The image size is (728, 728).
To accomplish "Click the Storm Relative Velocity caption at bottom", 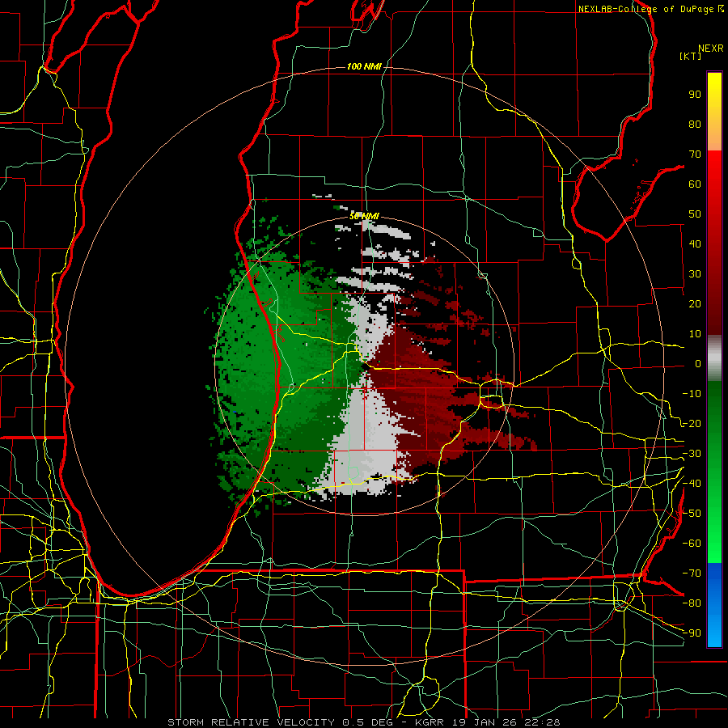I will [363, 722].
